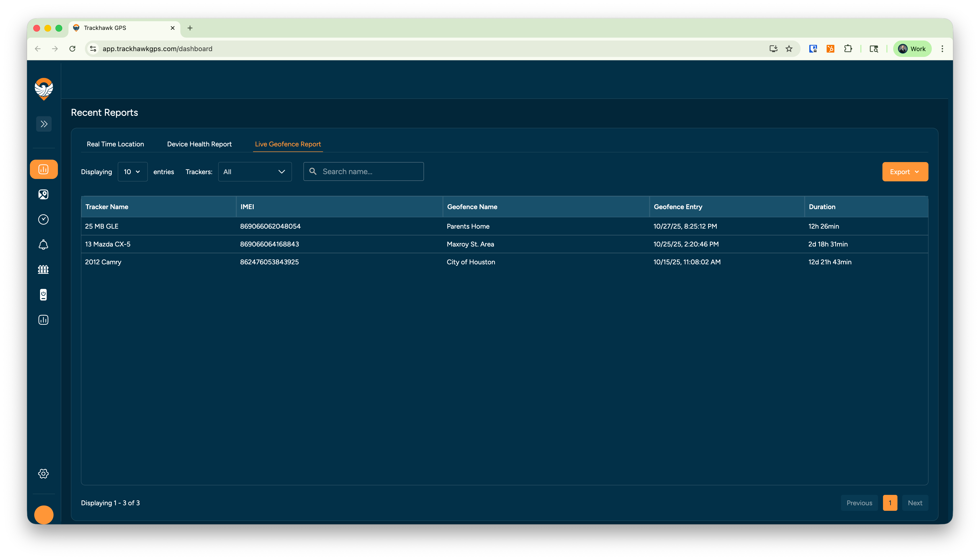
Task: Click the orange profile avatar at sidebar bottom
Action: (x=43, y=515)
